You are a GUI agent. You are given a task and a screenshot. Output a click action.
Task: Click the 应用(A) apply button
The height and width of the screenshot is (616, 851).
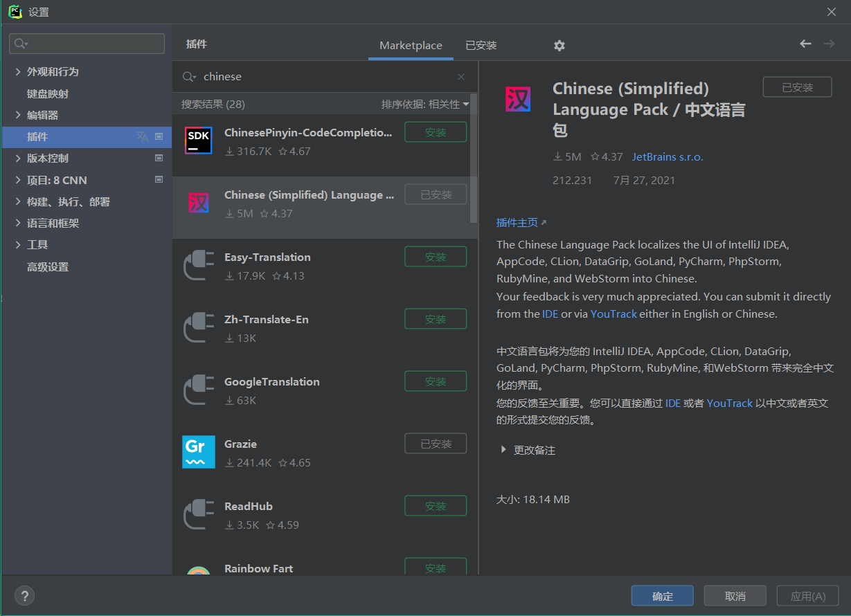click(808, 596)
